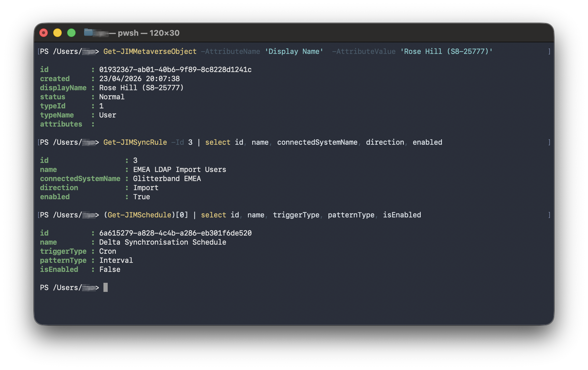588x370 pixels.
Task: Click 'Delta Synchronisation Schedule' name value
Action: pyautogui.click(x=162, y=242)
